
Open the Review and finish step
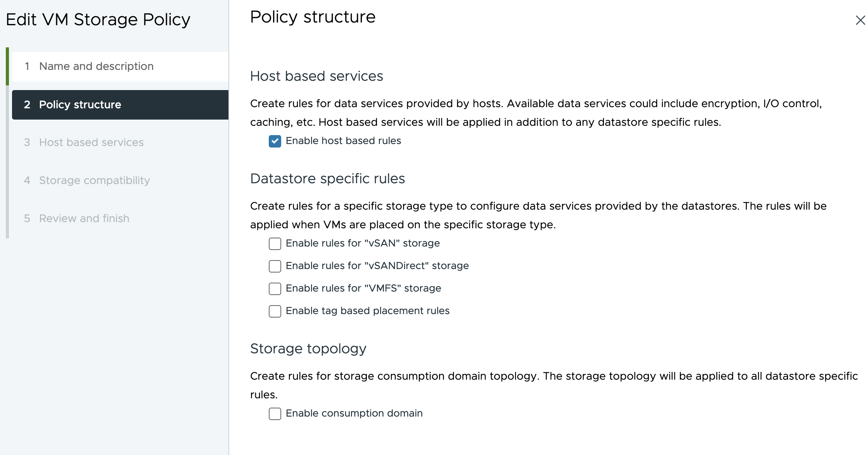coord(84,219)
